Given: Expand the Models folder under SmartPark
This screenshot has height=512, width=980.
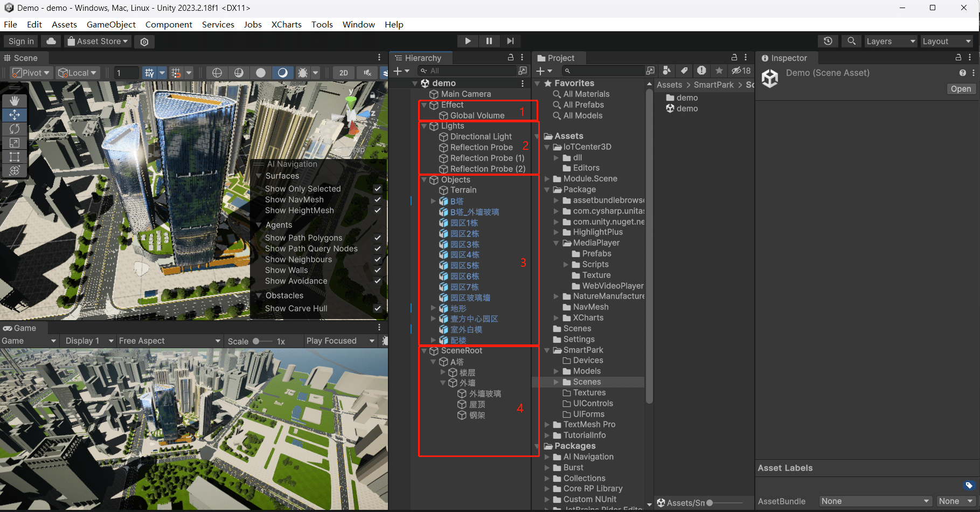Looking at the screenshot, I should pos(557,371).
